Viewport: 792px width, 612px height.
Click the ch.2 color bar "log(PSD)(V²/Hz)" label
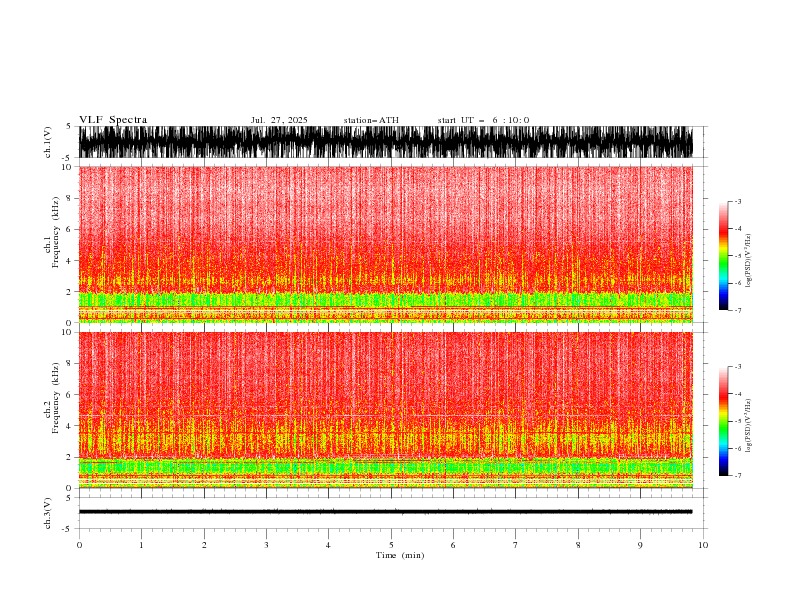(749, 426)
